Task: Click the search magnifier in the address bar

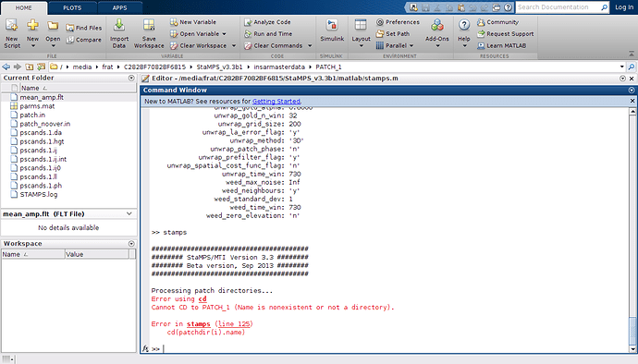Action: tap(632, 67)
